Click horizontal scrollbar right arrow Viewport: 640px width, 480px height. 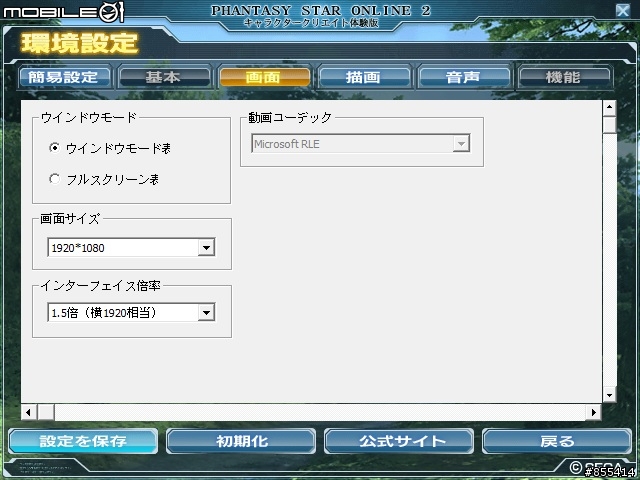click(593, 412)
